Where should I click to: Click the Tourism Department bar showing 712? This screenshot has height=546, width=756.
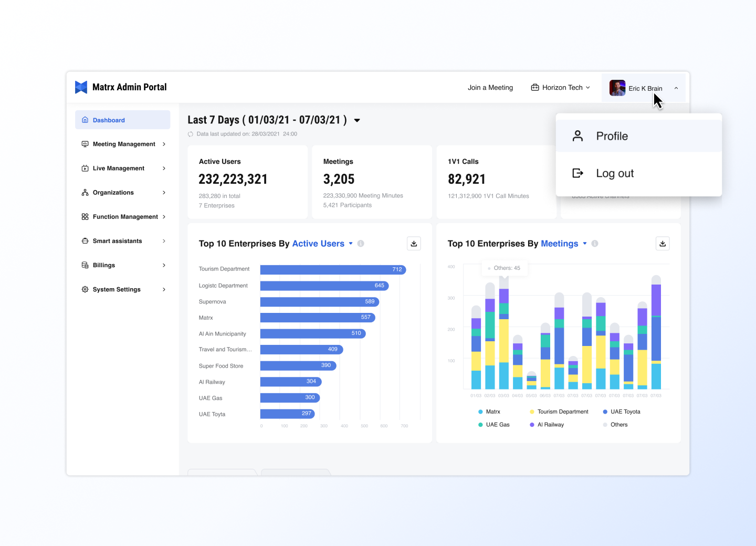[333, 269]
